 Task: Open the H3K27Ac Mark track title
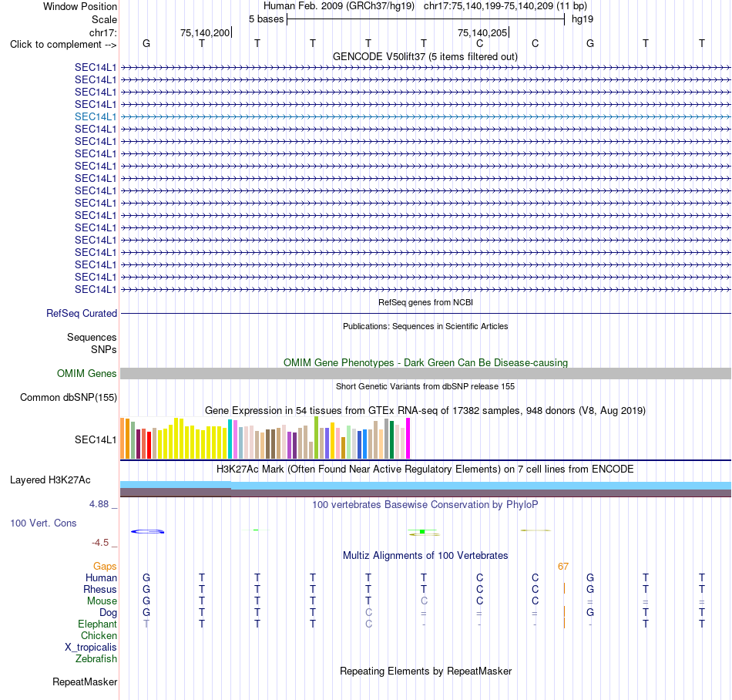pyautogui.click(x=425, y=469)
